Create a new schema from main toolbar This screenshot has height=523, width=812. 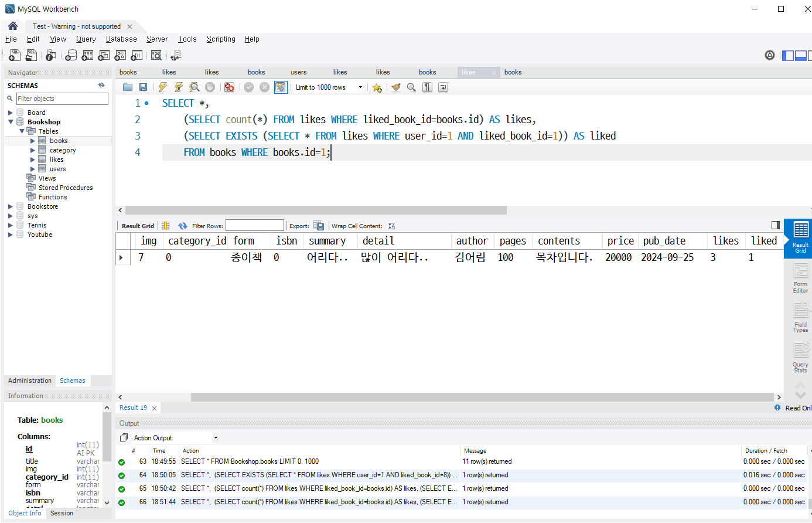[x=71, y=55]
